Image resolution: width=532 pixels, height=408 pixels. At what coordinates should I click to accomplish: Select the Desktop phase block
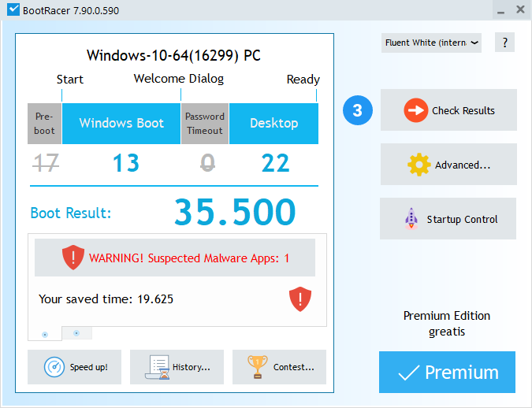[x=273, y=123]
